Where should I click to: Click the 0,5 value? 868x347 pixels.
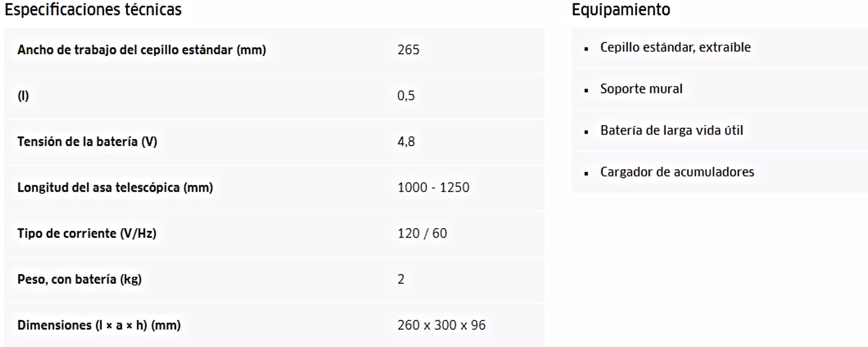point(406,96)
